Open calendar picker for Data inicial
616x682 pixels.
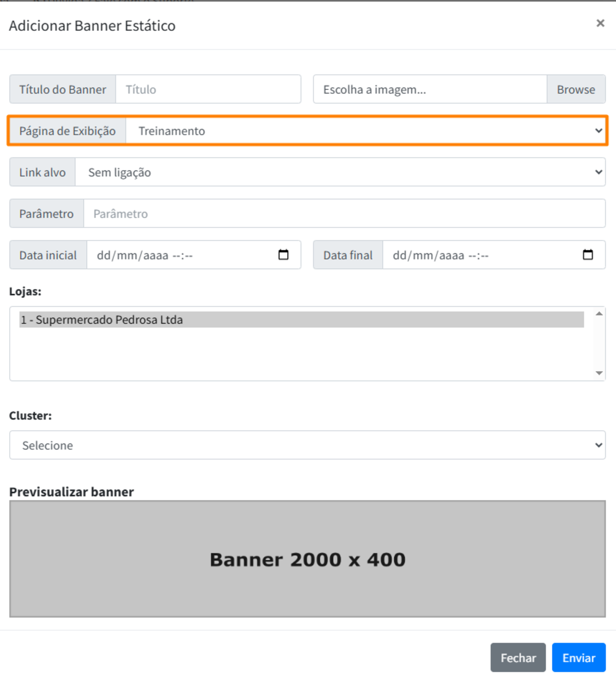coord(283,255)
